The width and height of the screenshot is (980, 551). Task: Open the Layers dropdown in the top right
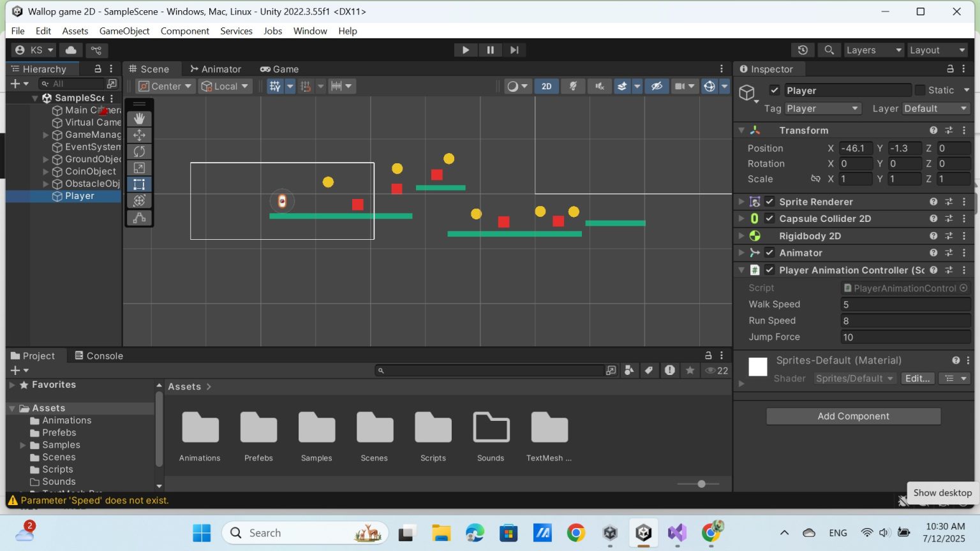873,50
